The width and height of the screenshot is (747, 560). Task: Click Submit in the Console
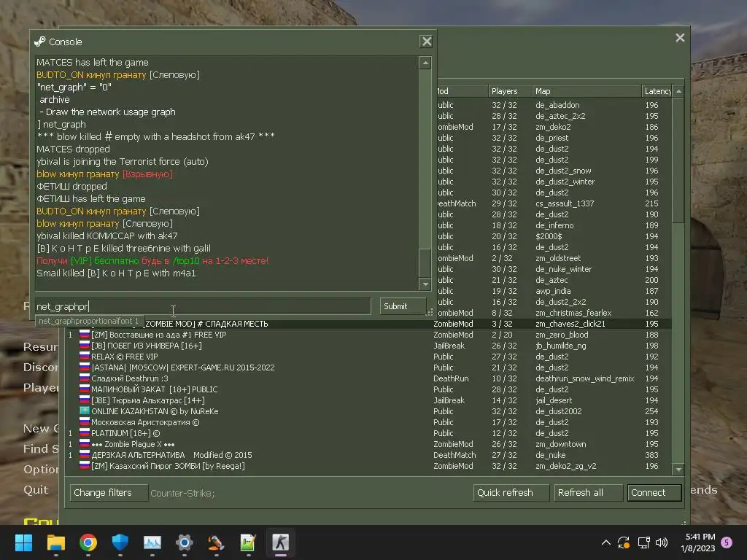[x=403, y=306]
